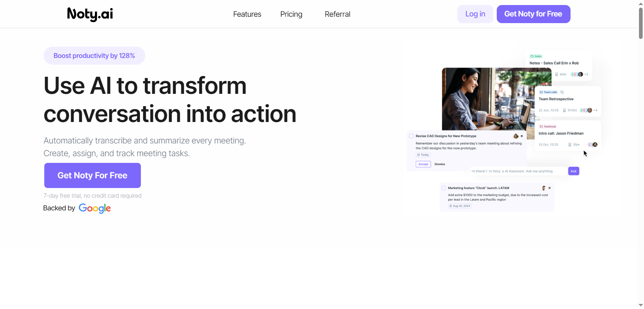Screen dimensions: 644x309
Task: Click the Google logo beside Backed by
Action: [x=95, y=208]
